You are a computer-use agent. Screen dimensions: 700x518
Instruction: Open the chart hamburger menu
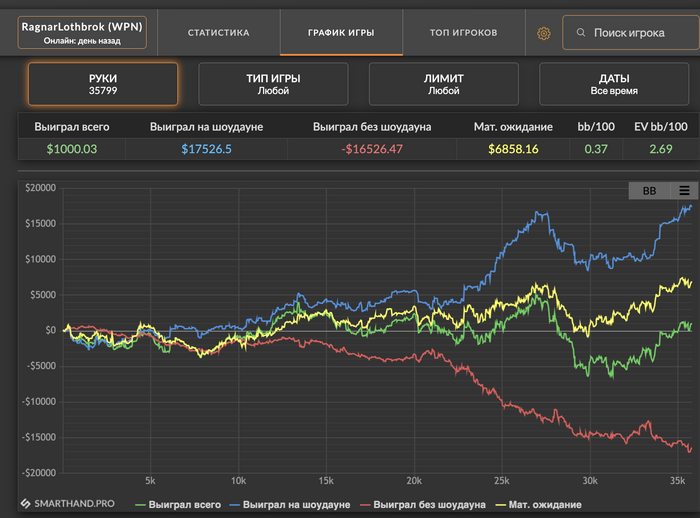[684, 190]
